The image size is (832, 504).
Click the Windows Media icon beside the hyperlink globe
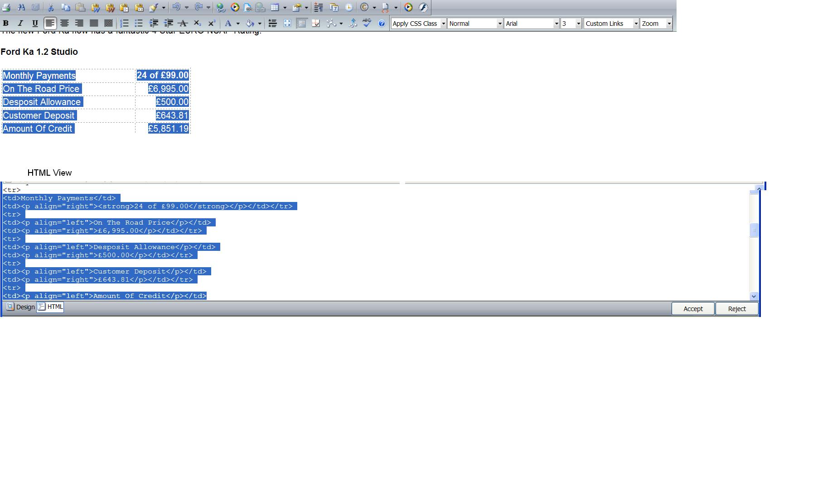235,7
